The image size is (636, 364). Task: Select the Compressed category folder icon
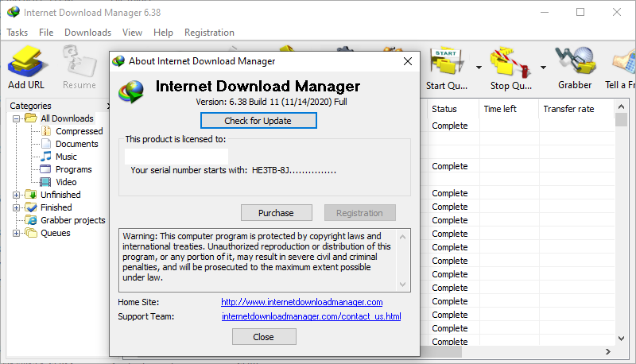coord(46,131)
